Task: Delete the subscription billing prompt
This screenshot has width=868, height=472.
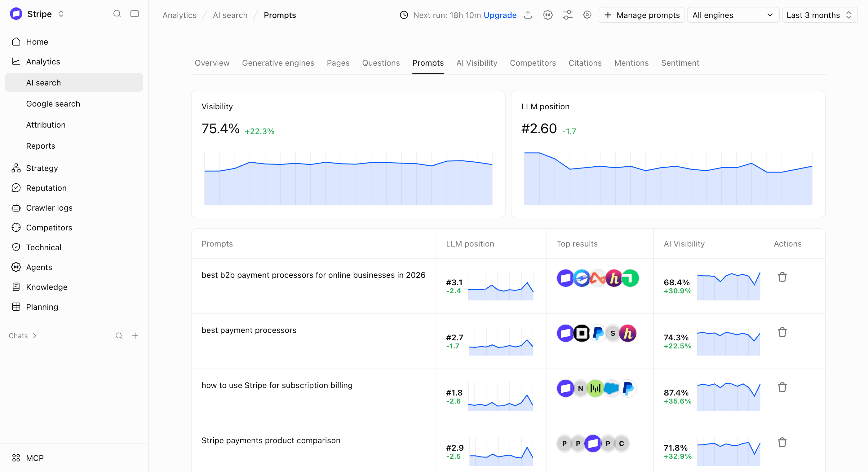Action: tap(782, 387)
